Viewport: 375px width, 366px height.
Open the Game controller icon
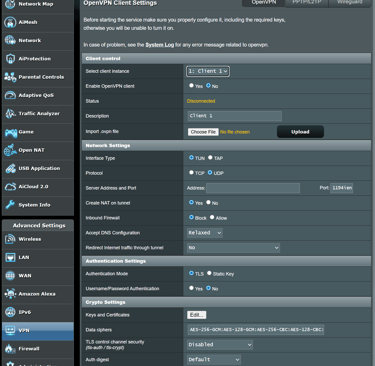click(x=10, y=132)
